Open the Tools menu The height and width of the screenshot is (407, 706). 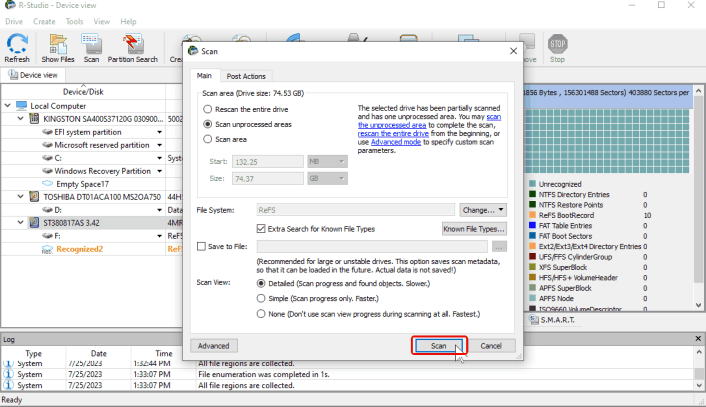[74, 22]
